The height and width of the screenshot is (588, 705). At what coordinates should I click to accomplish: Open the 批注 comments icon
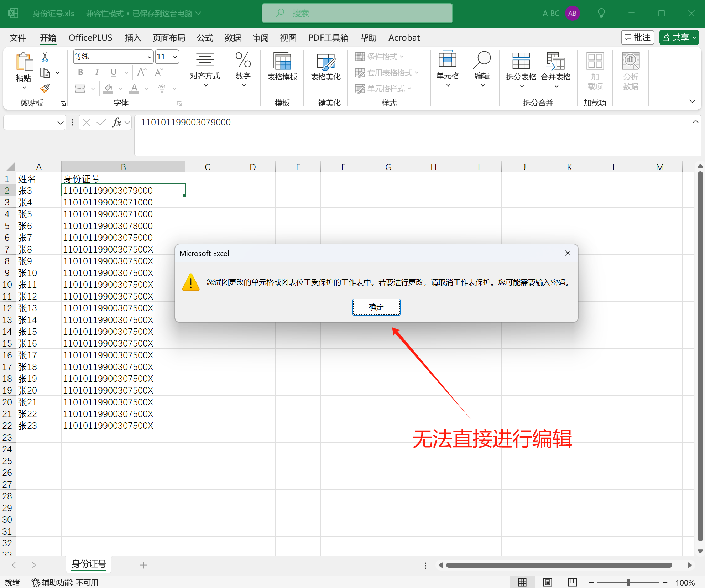[x=637, y=37]
